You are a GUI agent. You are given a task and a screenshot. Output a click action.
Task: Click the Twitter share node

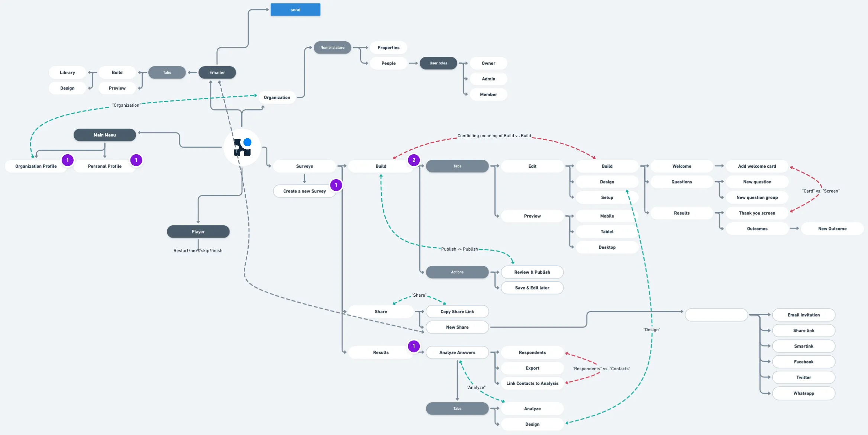(804, 377)
